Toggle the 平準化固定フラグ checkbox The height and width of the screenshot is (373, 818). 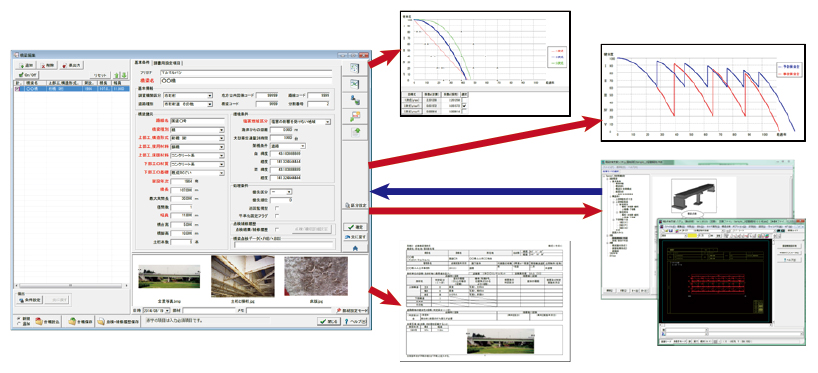click(x=277, y=215)
